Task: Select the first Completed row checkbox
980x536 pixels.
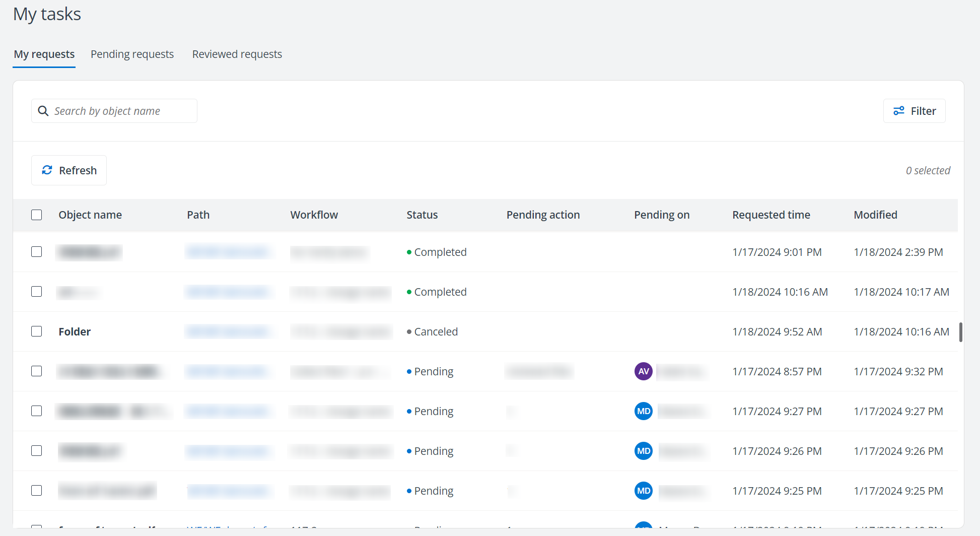Action: (37, 252)
